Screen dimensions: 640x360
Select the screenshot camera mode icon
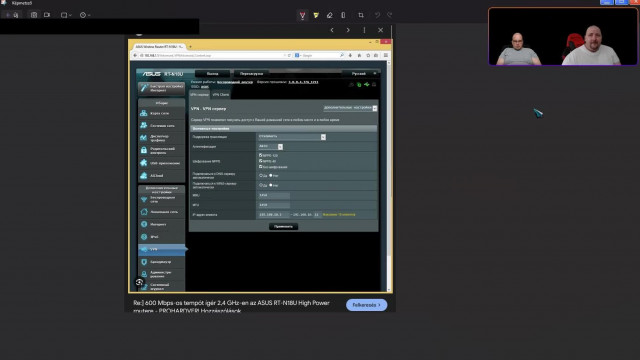click(34, 15)
